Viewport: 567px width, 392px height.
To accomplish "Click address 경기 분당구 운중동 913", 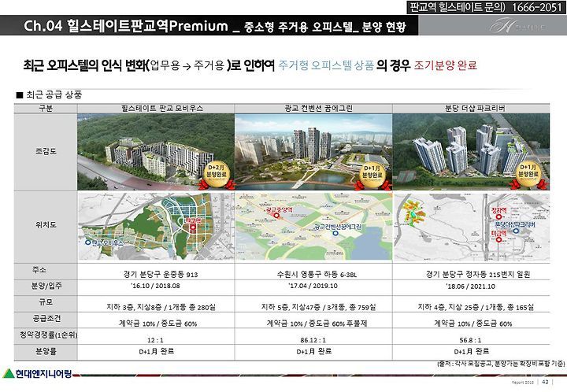I will (161, 274).
